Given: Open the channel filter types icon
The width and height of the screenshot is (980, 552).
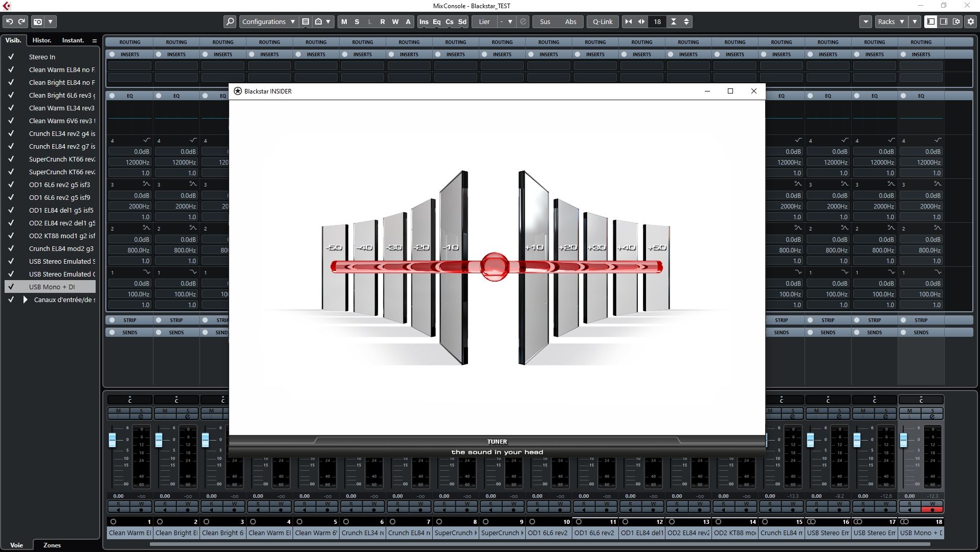Looking at the screenshot, I should click(x=305, y=21).
